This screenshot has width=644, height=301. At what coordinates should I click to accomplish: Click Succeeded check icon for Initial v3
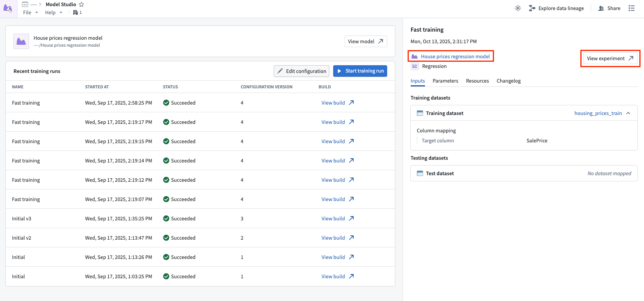coord(166,218)
